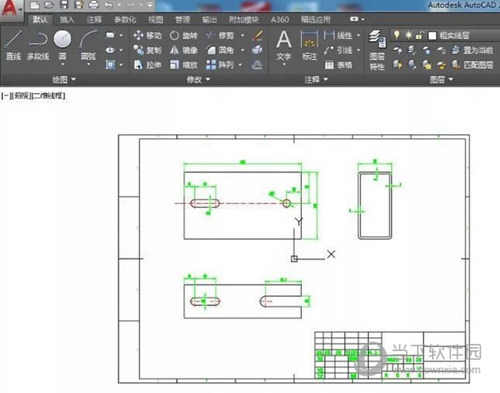The height and width of the screenshot is (393, 500).
Task: Select the Mirror (镜像) tool
Action: click(183, 50)
